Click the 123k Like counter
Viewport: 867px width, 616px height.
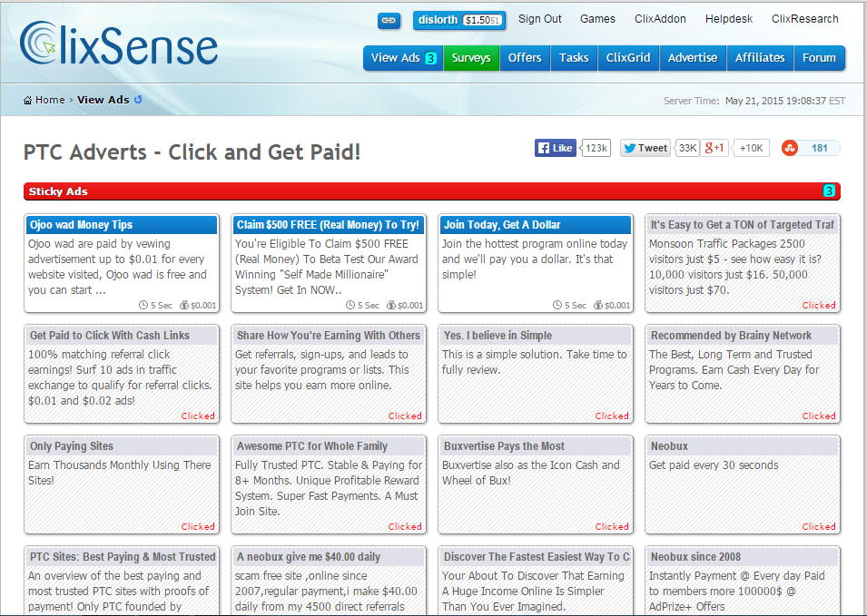tap(595, 147)
